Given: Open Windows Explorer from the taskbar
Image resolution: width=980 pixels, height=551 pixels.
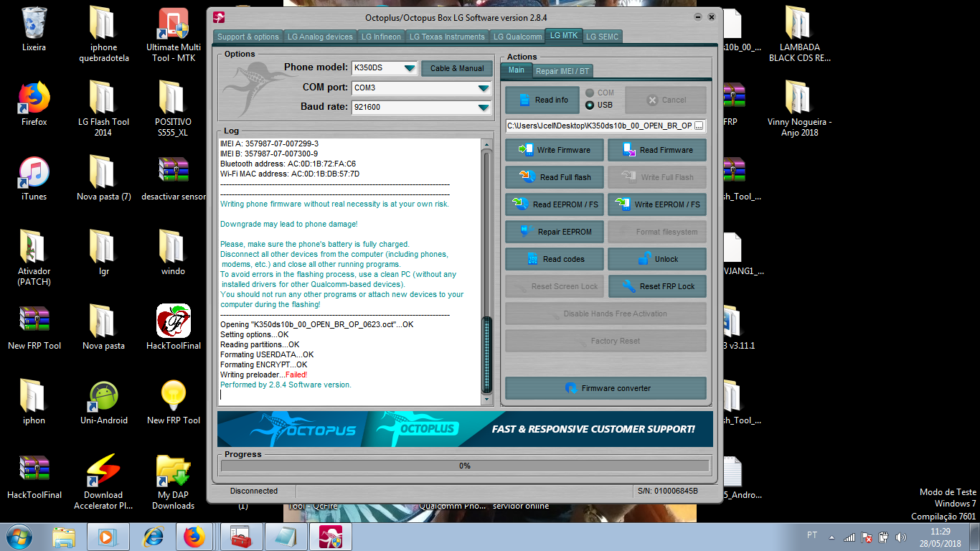Looking at the screenshot, I should coord(64,537).
